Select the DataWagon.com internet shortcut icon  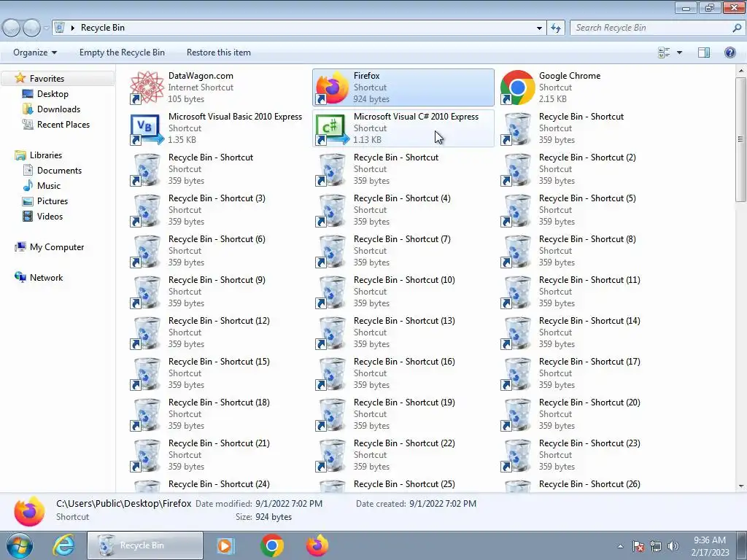coord(147,87)
